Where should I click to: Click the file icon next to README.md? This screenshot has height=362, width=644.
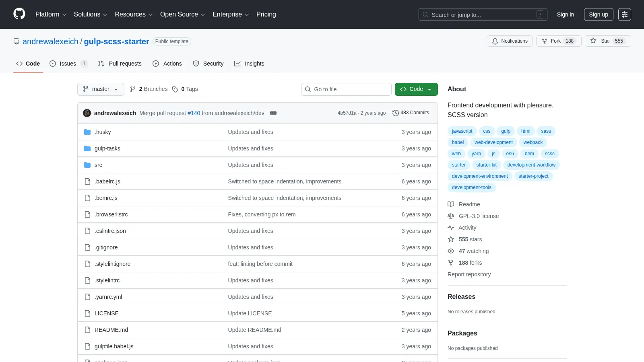(87, 330)
